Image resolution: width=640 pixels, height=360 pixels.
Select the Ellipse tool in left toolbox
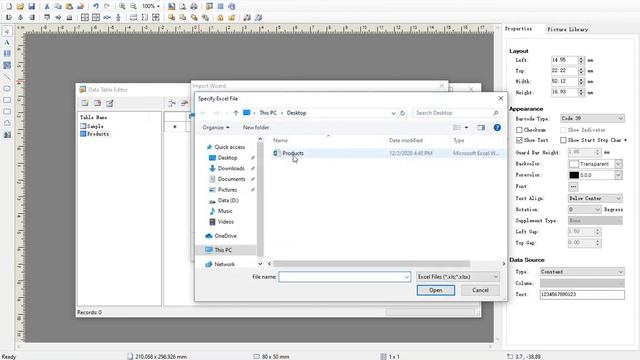pos(7,88)
